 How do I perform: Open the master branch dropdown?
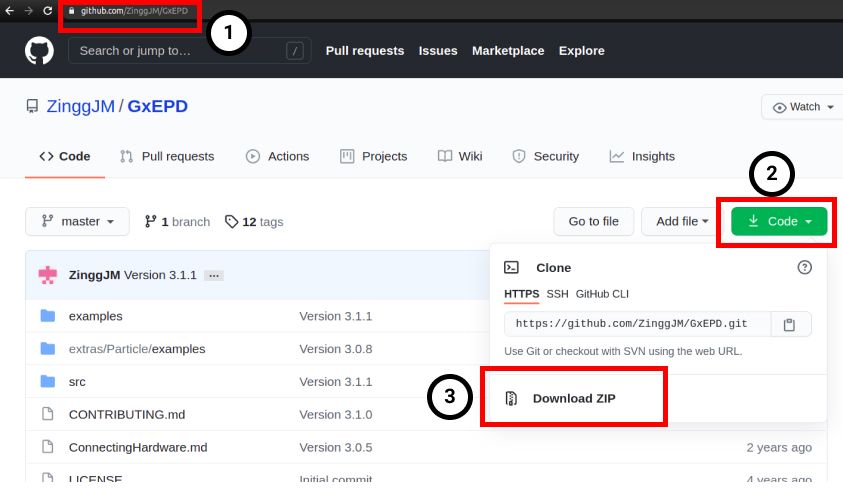77,222
